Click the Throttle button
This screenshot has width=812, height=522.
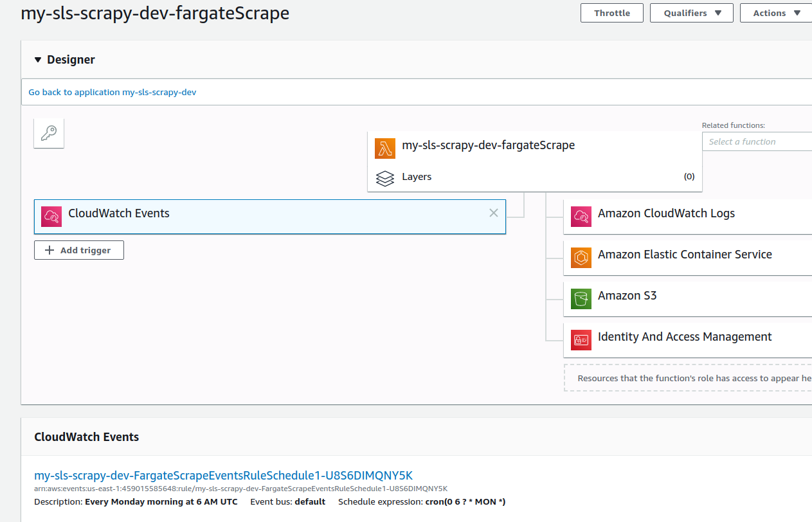coord(611,13)
